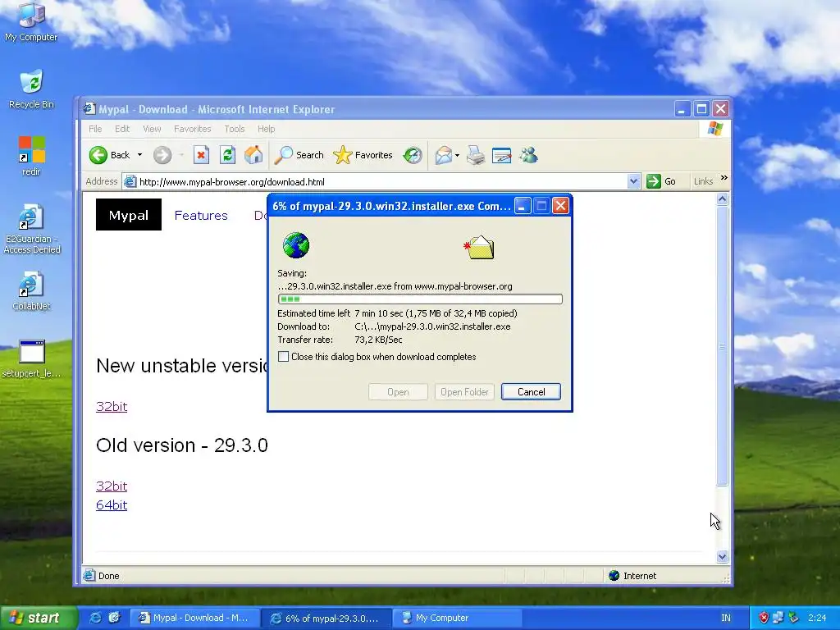Open the Features page link
The width and height of the screenshot is (840, 630).
click(201, 216)
